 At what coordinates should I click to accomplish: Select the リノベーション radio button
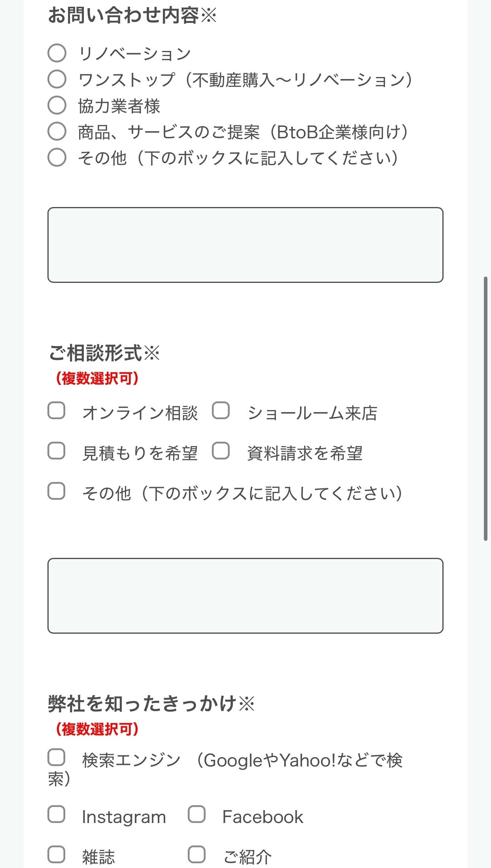point(57,53)
